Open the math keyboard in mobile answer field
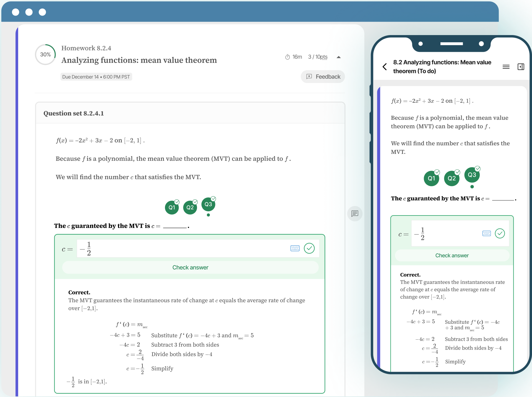Viewport: 532px width, 397px height. tap(486, 233)
